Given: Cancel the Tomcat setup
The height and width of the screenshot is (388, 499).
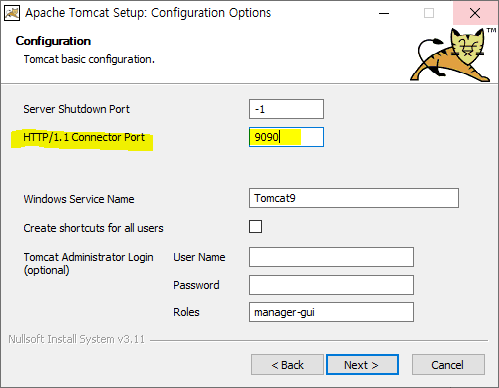Looking at the screenshot, I should pos(448,365).
